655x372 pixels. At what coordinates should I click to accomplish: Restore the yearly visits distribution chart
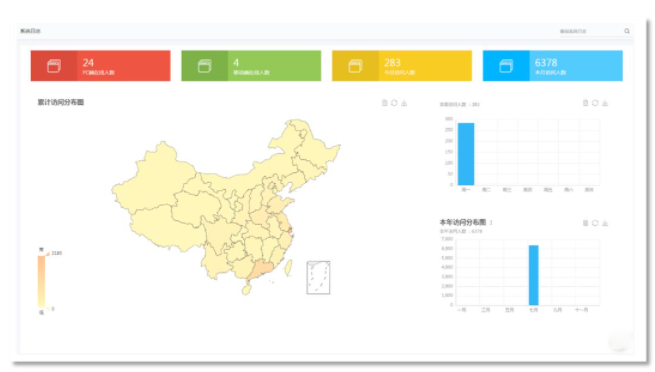point(595,223)
